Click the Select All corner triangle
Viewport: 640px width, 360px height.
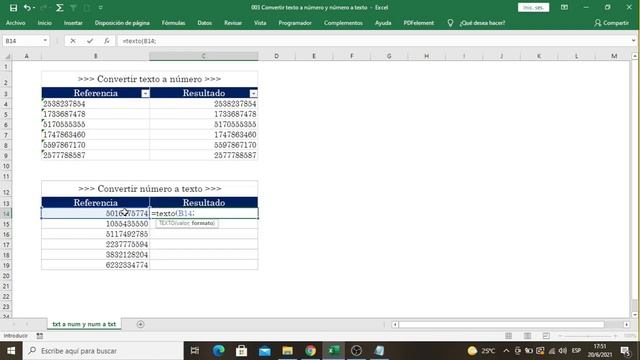(6, 56)
